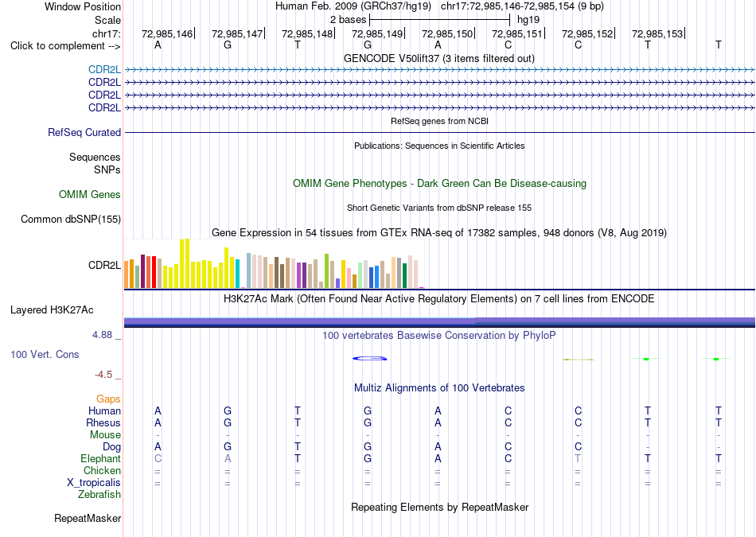Click the purple H3K27Ac signal band

(439, 321)
